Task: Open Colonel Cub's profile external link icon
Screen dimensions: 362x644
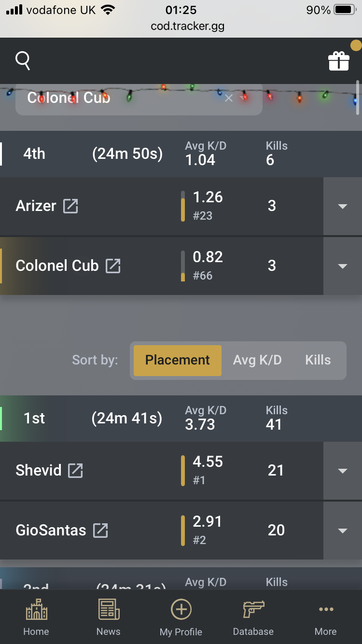Action: tap(113, 266)
